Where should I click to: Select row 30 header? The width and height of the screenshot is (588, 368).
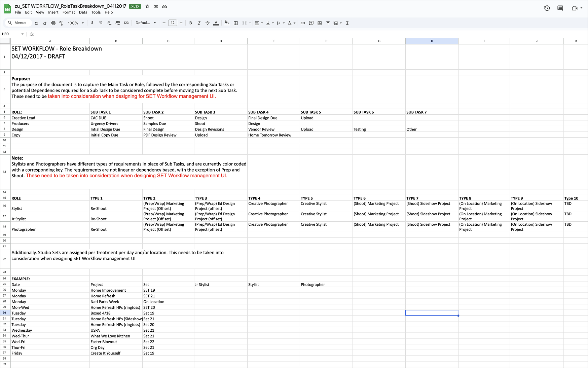coord(5,313)
